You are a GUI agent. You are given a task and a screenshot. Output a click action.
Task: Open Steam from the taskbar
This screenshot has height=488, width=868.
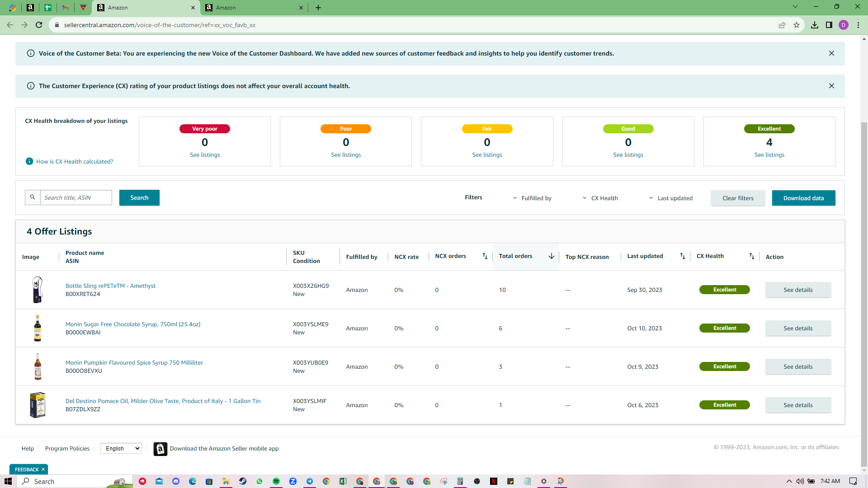pos(243,481)
